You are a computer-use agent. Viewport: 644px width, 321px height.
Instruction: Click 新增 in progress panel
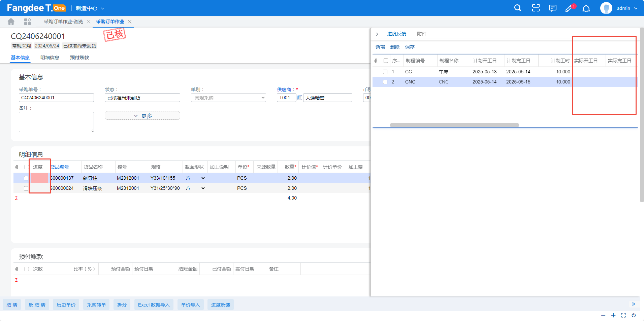(x=380, y=47)
